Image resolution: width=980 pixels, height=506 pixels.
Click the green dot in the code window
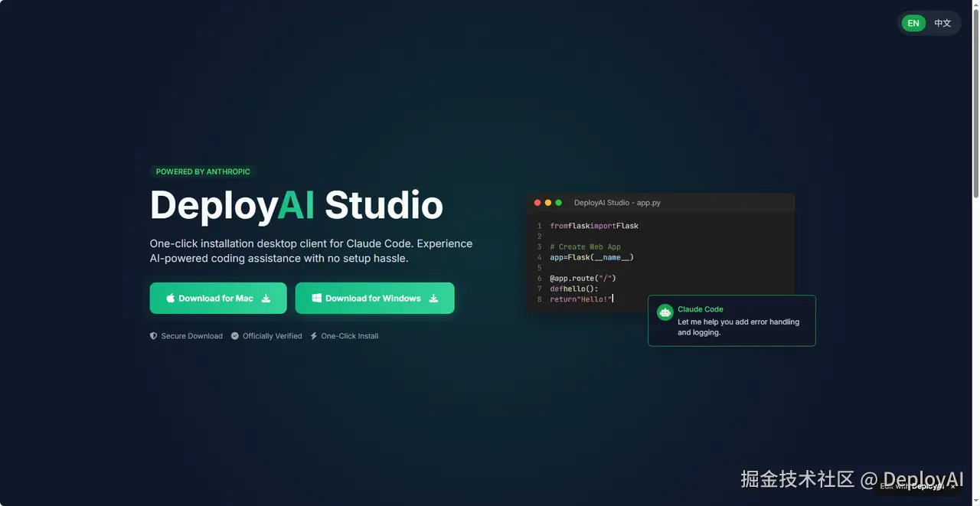[559, 203]
